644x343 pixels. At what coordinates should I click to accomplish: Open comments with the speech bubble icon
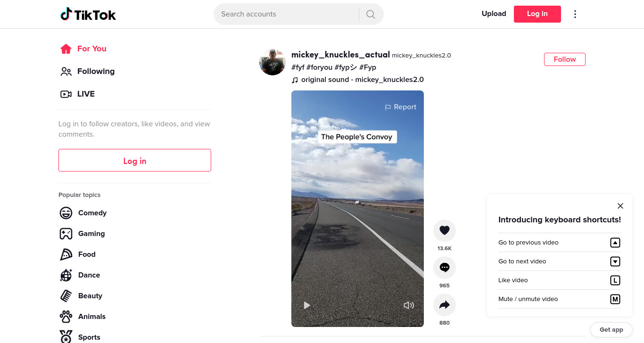coord(445,268)
